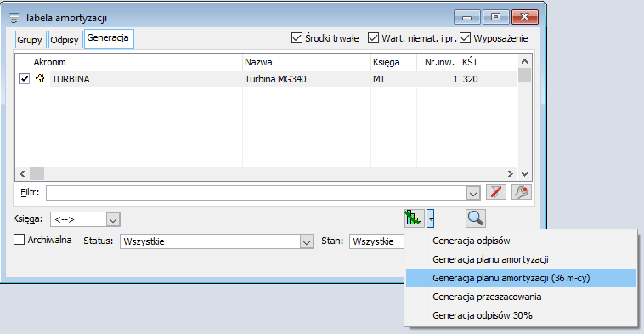The height and width of the screenshot is (334, 644).
Task: Click the Nr.inw. column header
Action: (x=438, y=62)
